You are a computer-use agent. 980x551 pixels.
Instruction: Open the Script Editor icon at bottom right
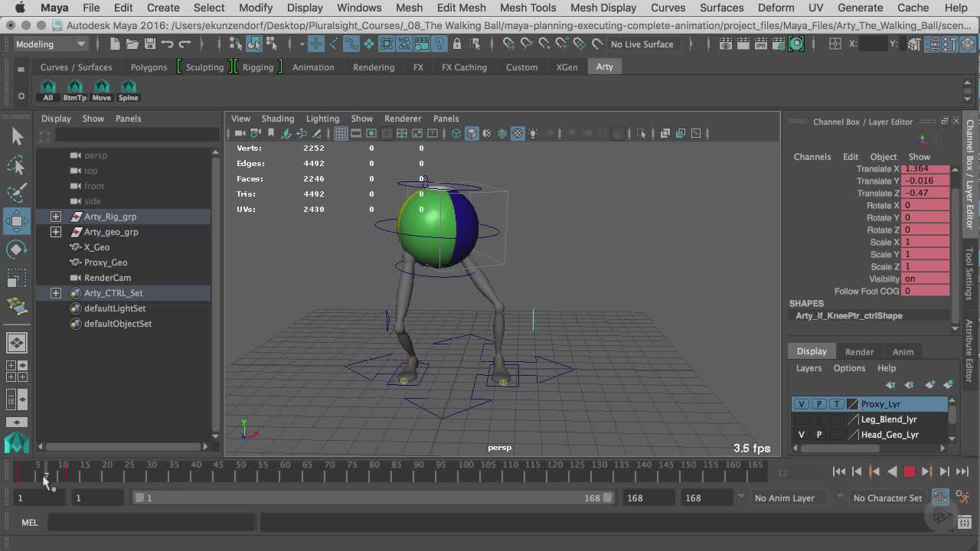[x=964, y=523]
